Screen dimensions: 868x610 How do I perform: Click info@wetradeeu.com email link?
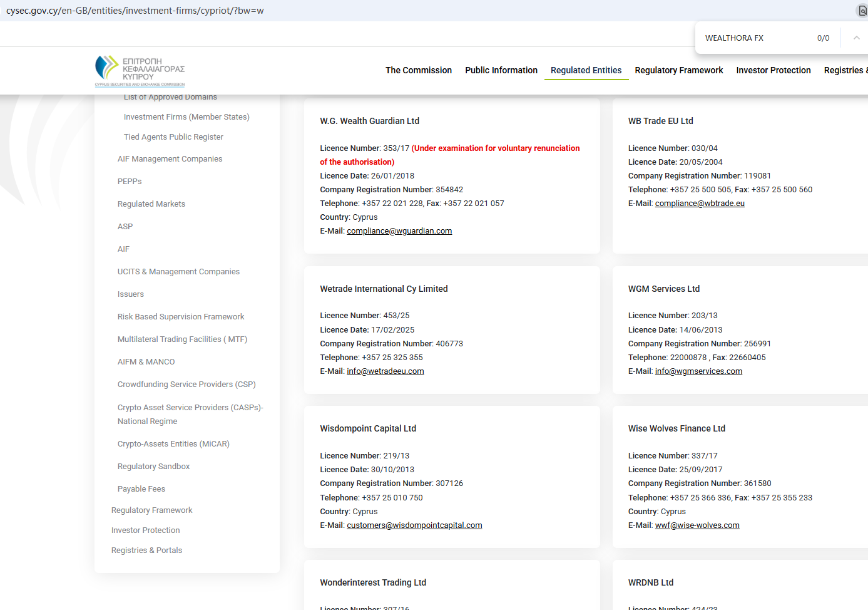pyautogui.click(x=385, y=371)
